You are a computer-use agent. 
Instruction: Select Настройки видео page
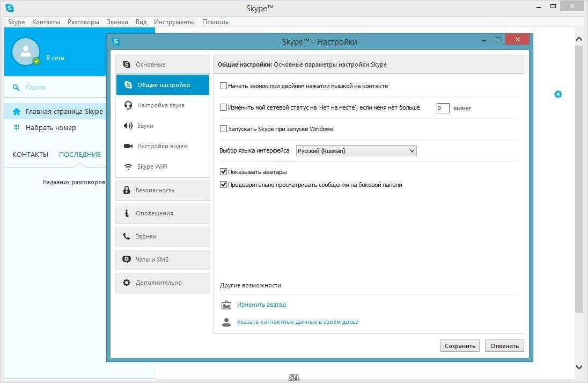(x=163, y=146)
